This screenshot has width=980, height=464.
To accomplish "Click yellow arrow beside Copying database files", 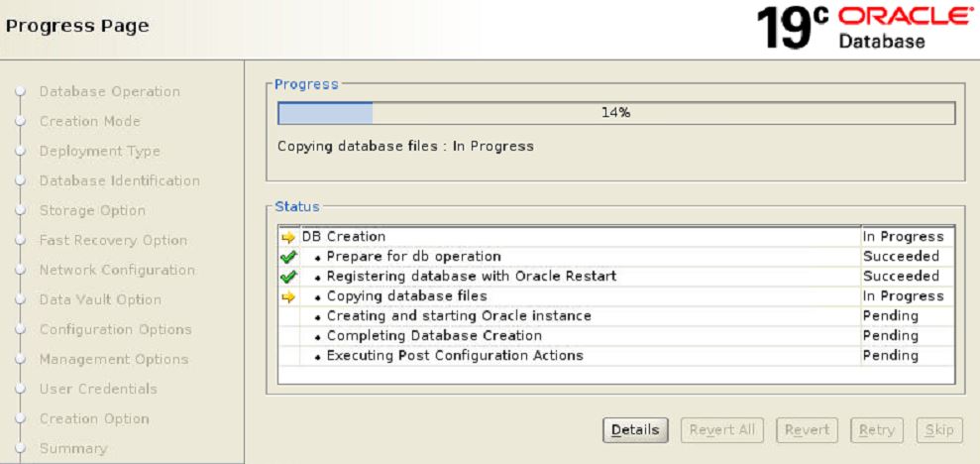I will point(288,296).
